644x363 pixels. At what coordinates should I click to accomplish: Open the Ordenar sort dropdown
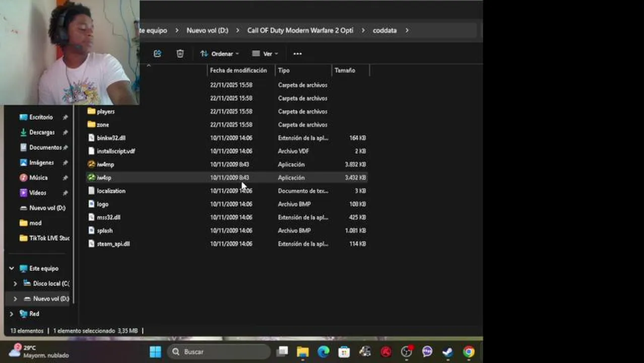pyautogui.click(x=219, y=53)
